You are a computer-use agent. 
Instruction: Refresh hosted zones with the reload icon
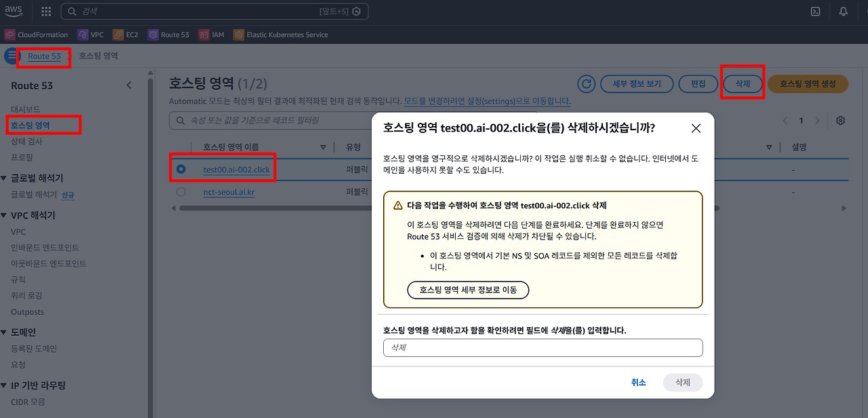click(x=585, y=83)
